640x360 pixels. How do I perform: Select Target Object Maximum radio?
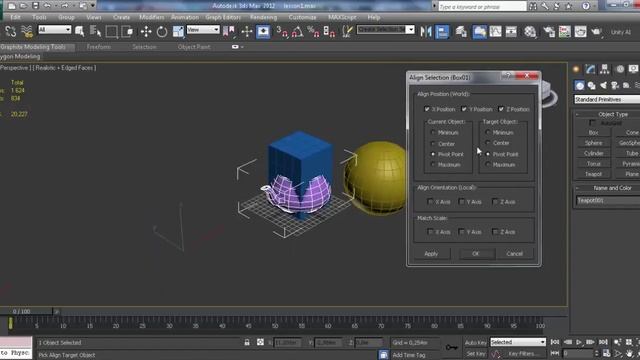point(488,164)
